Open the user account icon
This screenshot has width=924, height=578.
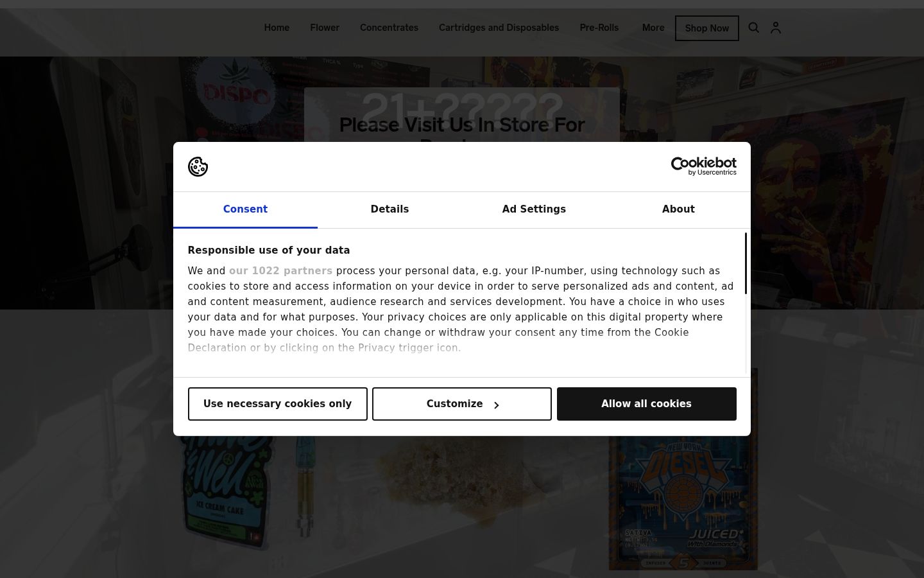tap(776, 28)
